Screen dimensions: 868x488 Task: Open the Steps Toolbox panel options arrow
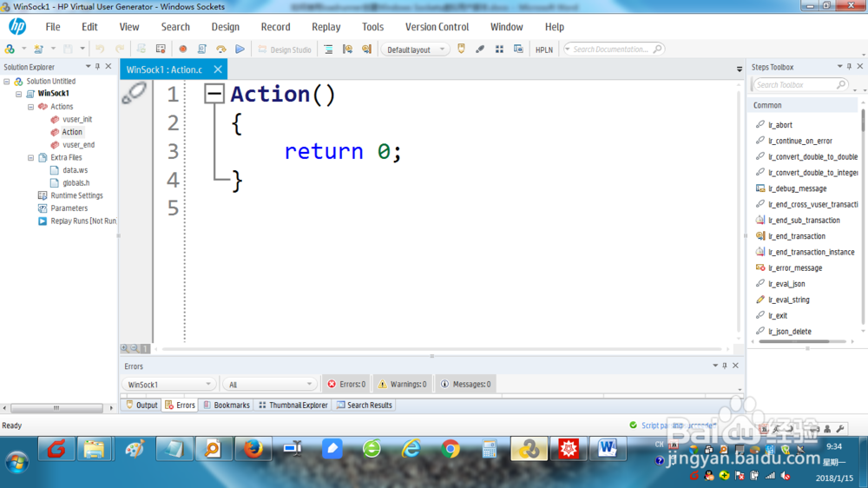839,67
